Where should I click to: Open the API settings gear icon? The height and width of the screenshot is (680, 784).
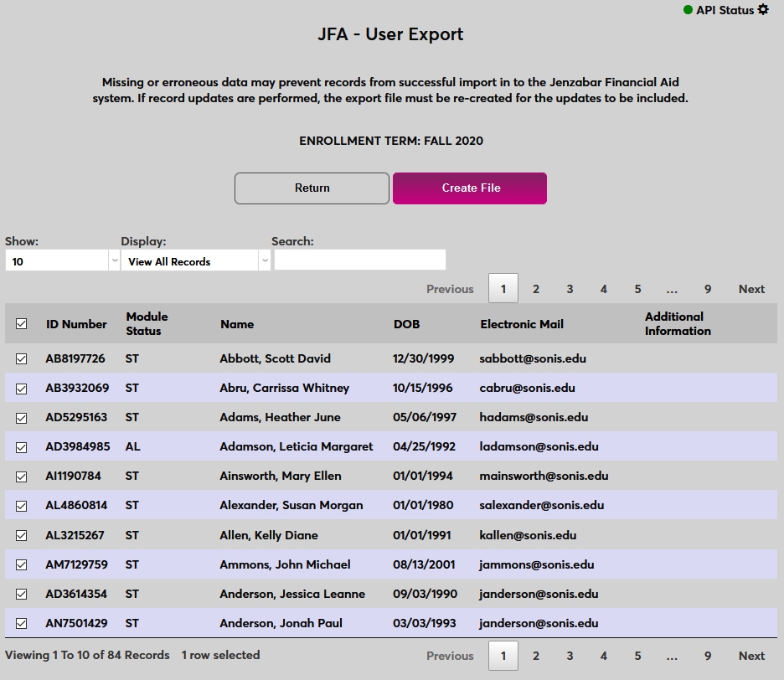762,10
